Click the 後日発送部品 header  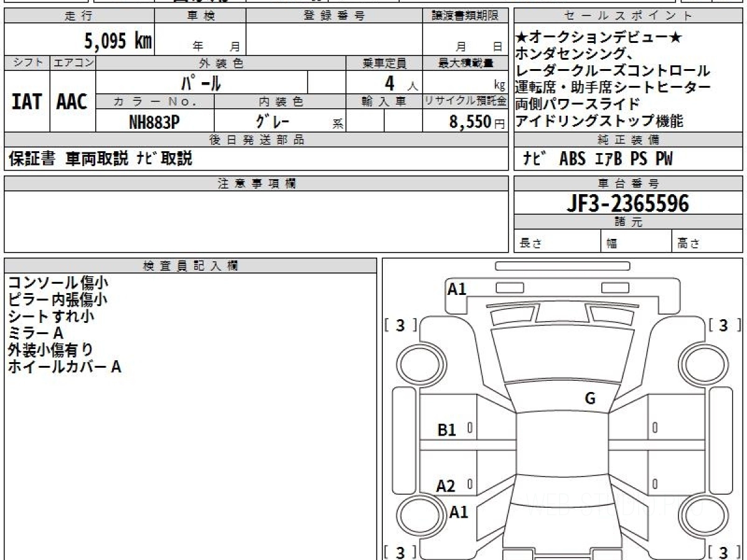pyautogui.click(x=256, y=139)
